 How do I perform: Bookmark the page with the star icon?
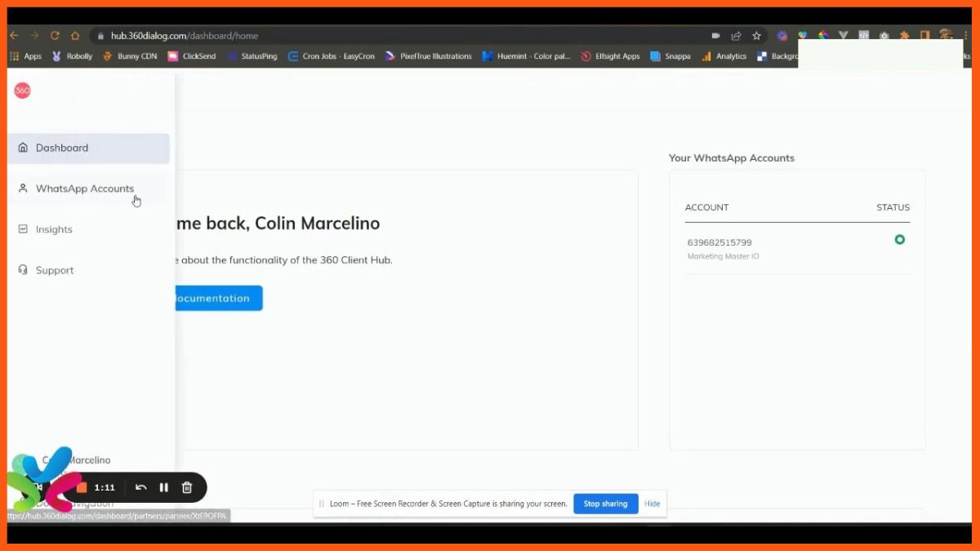(x=756, y=36)
